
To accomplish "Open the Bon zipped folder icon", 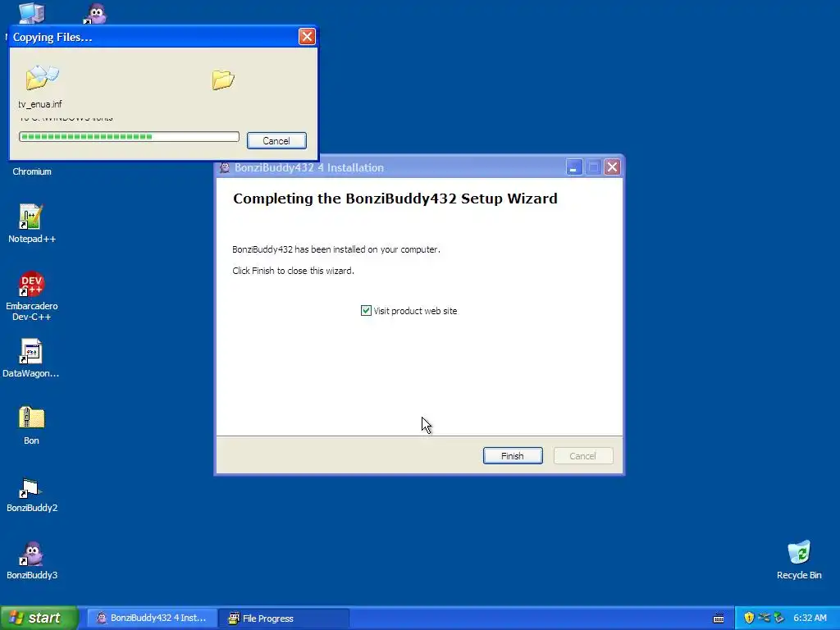I will click(x=31, y=425).
